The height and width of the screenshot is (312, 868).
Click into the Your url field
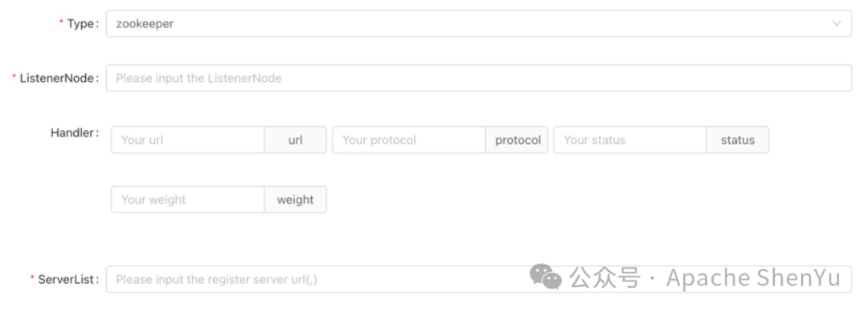[x=187, y=140]
